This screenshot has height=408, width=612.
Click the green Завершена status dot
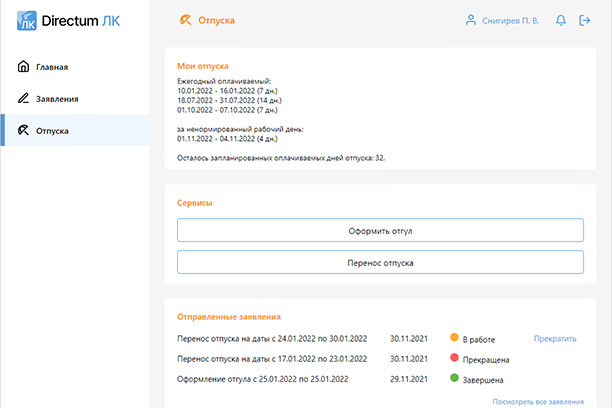coord(454,379)
